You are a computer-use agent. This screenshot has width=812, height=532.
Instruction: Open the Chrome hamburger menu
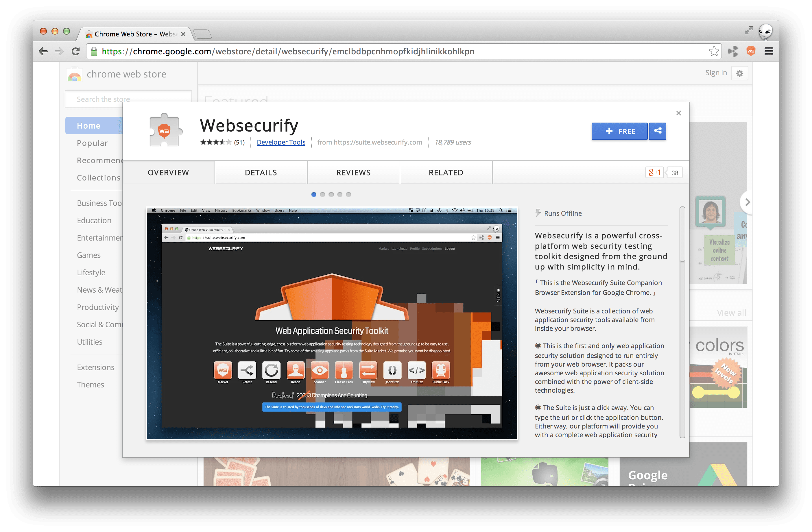pos(769,51)
